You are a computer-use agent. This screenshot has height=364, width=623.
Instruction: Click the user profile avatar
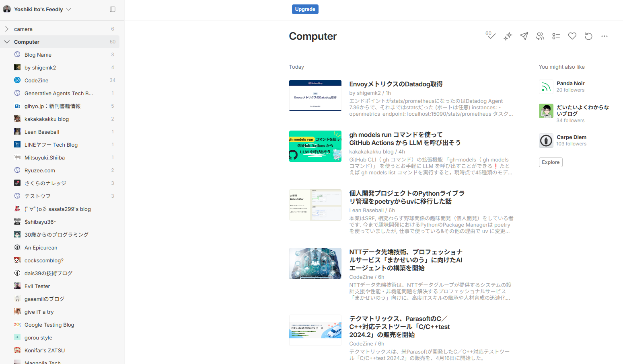(7, 9)
